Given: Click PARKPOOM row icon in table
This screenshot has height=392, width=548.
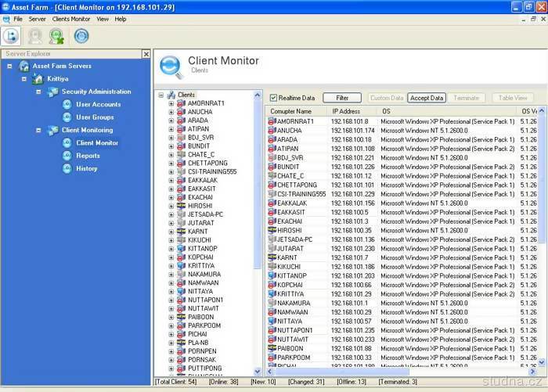Looking at the screenshot, I should (272, 358).
